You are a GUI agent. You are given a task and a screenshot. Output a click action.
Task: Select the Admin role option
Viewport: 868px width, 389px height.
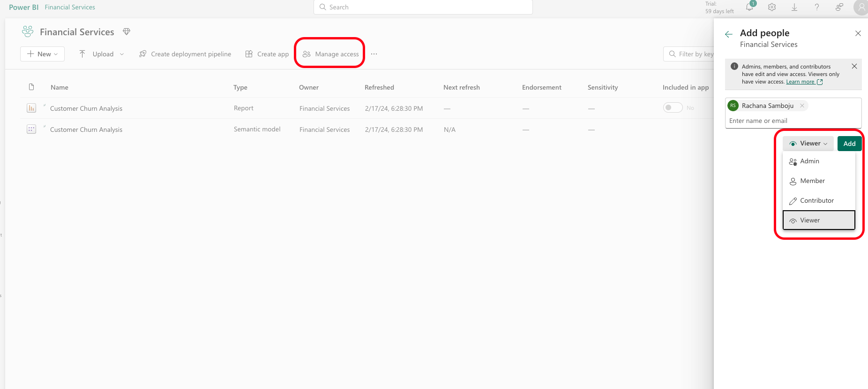(x=809, y=161)
